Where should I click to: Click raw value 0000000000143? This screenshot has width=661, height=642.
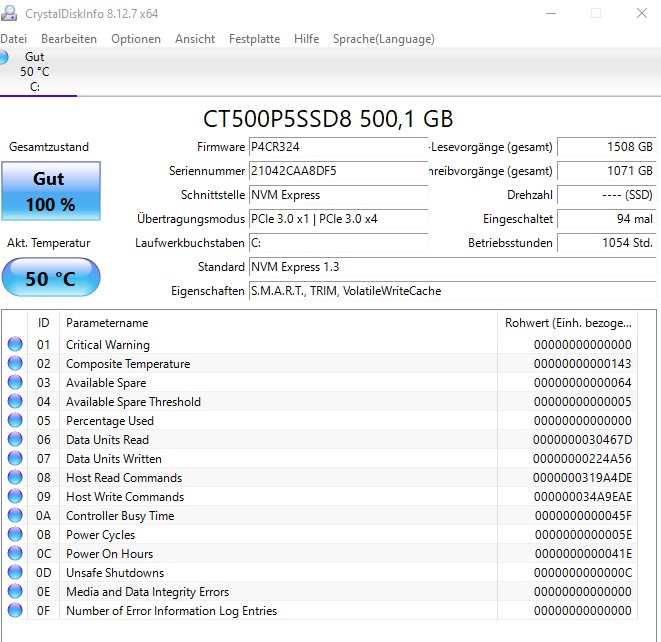pos(583,363)
